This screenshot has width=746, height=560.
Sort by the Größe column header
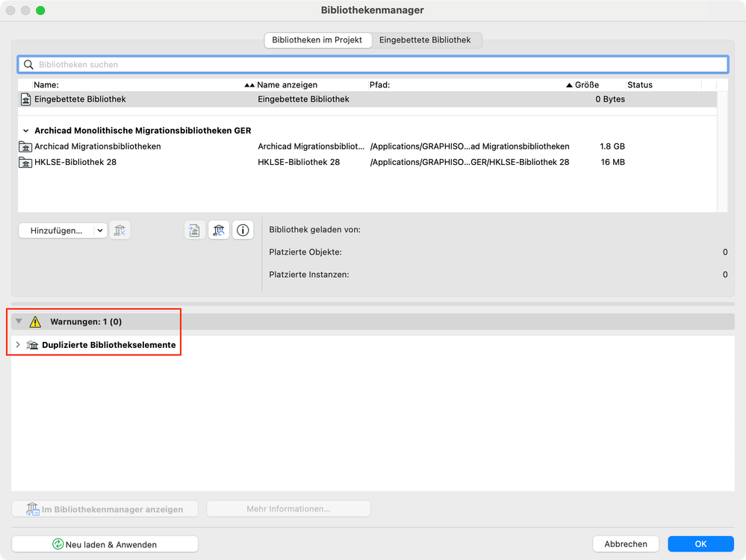(x=587, y=84)
